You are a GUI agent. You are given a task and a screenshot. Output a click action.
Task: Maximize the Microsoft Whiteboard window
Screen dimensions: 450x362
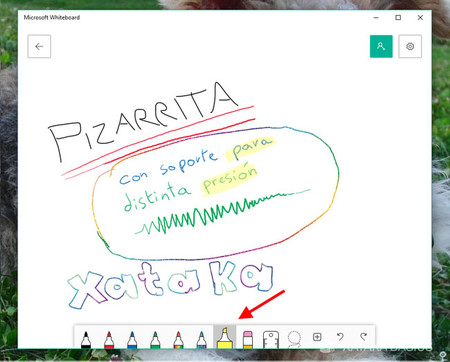398,18
